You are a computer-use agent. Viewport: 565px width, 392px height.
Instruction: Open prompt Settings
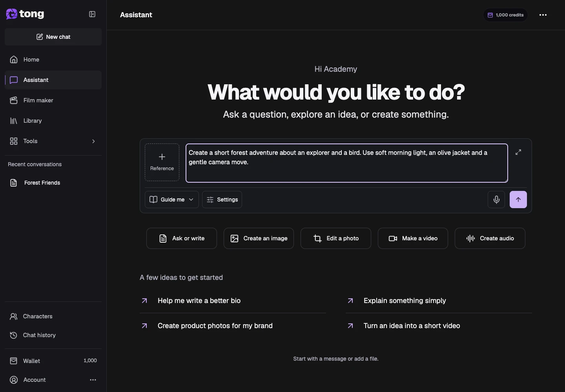222,200
